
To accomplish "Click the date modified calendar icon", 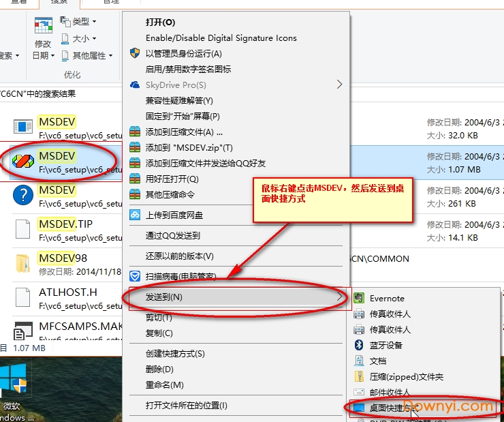I will [x=44, y=25].
